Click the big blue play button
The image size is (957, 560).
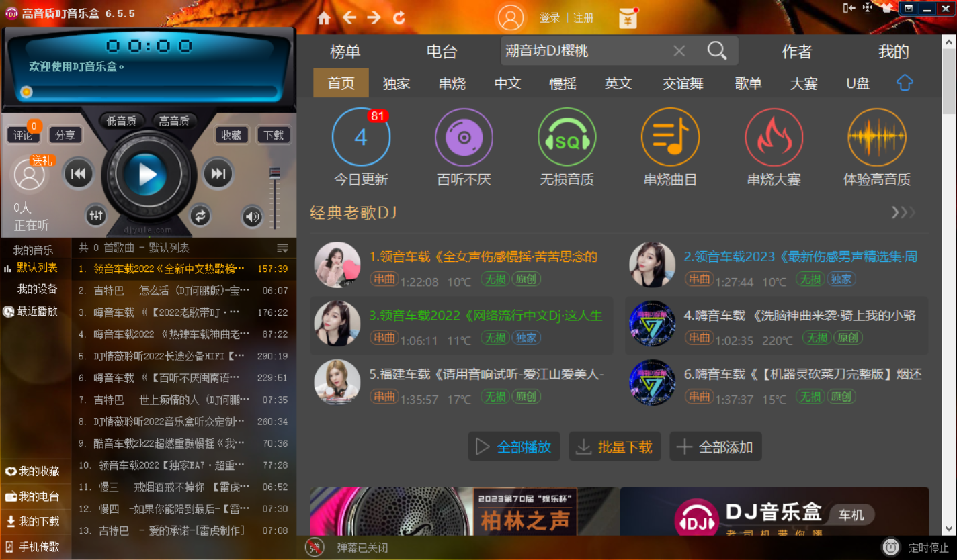(x=147, y=175)
